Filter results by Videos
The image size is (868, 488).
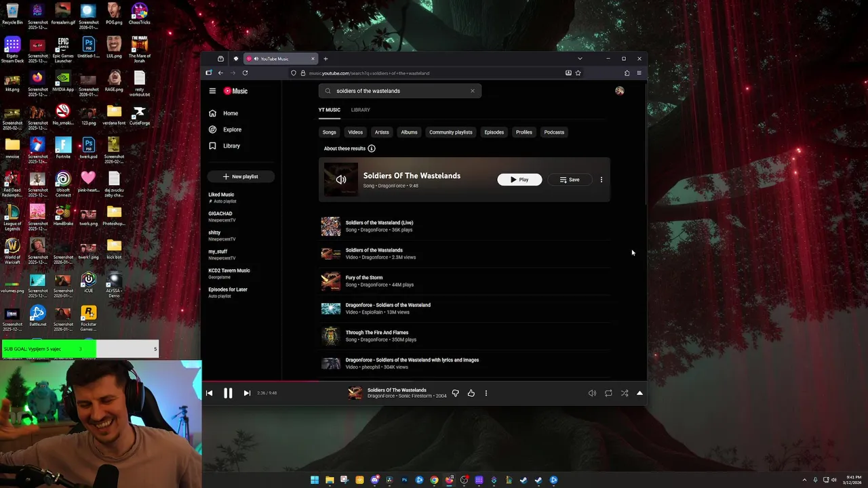pyautogui.click(x=355, y=132)
